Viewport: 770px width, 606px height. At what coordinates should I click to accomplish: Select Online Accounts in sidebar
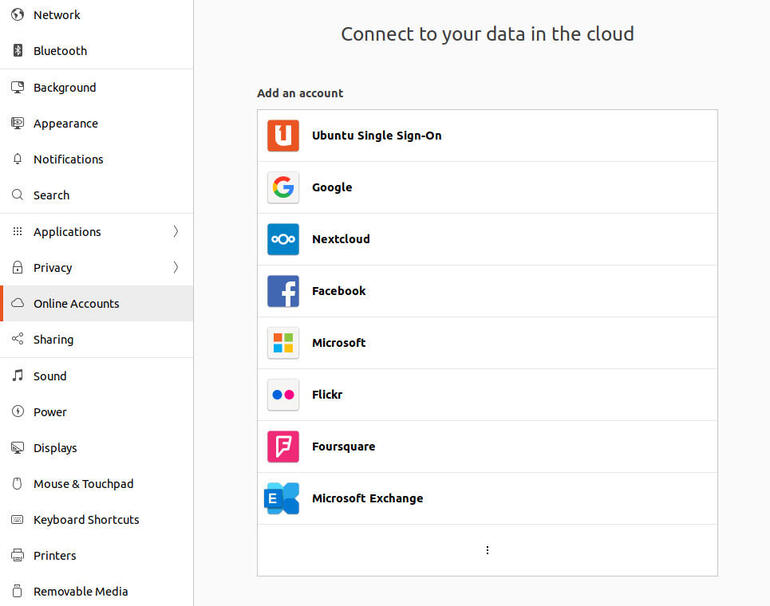pos(97,303)
